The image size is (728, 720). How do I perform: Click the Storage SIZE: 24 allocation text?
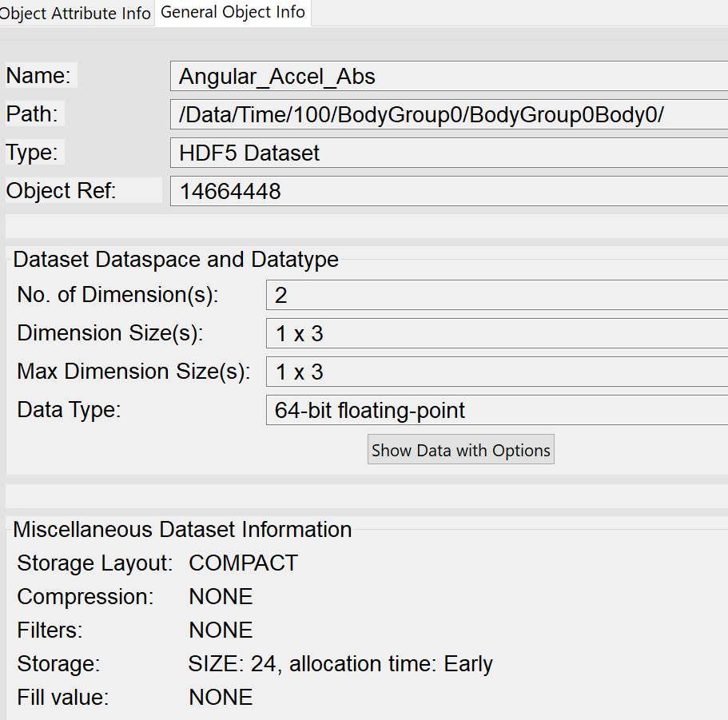tap(340, 664)
